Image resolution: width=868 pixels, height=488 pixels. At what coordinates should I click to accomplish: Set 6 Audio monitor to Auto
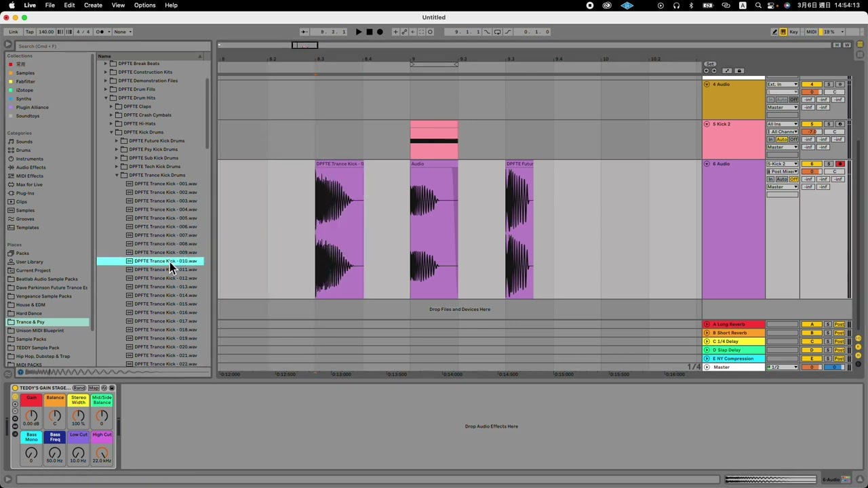782,180
